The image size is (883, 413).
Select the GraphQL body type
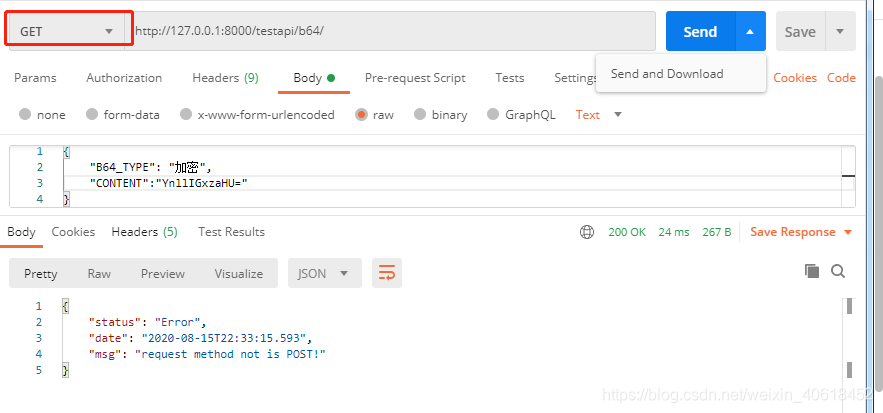pos(521,115)
